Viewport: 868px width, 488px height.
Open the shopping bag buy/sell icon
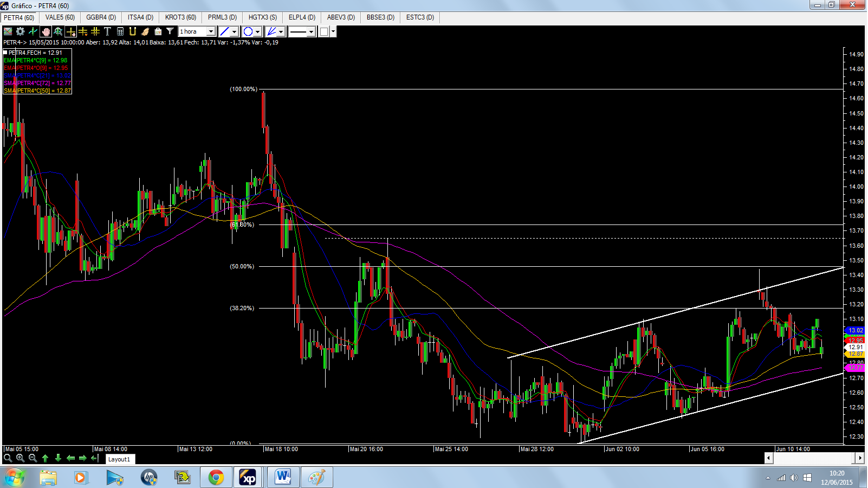158,31
